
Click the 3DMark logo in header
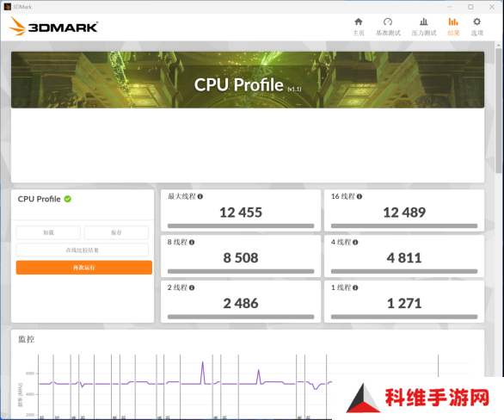53,27
